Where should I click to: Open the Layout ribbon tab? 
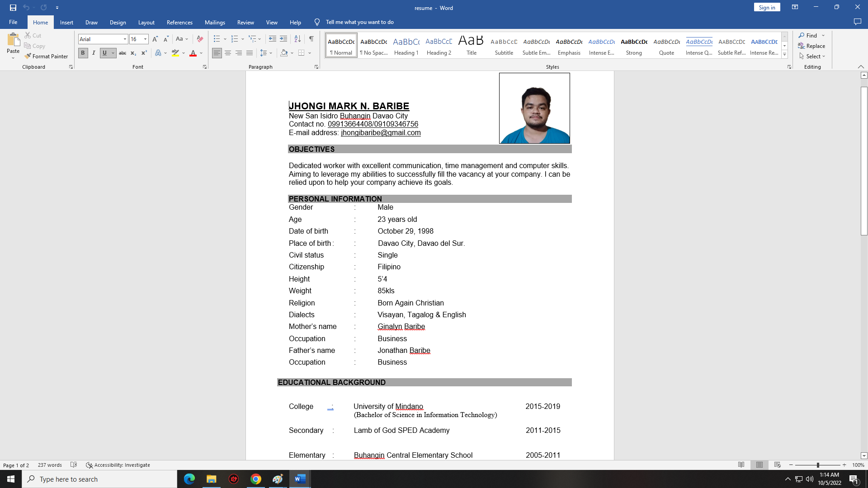(146, 22)
